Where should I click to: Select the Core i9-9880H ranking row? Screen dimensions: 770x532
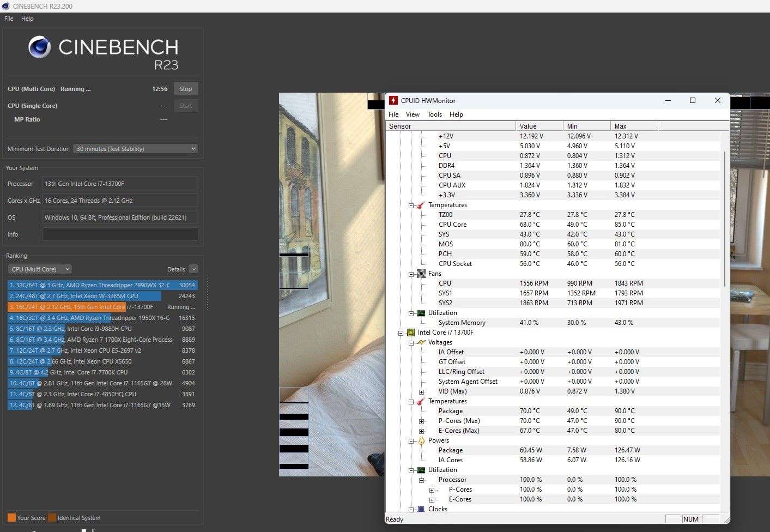102,329
